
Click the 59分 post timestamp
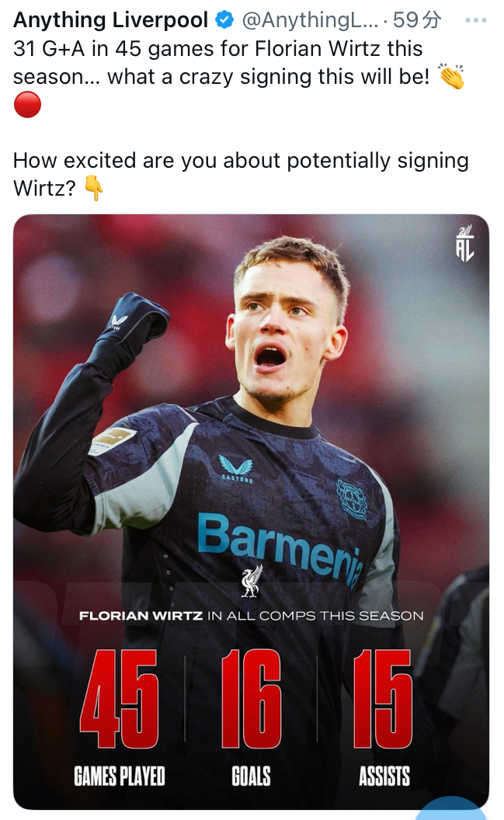pos(417,20)
